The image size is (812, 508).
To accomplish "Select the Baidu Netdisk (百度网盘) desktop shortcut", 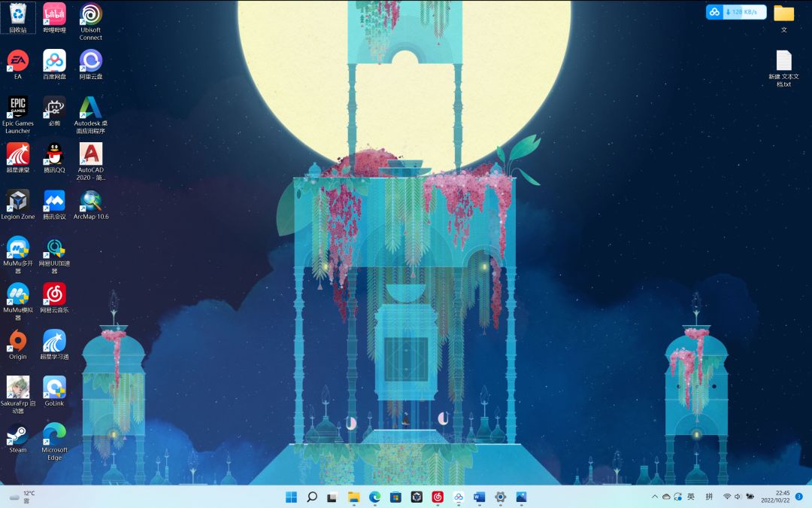I will pyautogui.click(x=54, y=64).
